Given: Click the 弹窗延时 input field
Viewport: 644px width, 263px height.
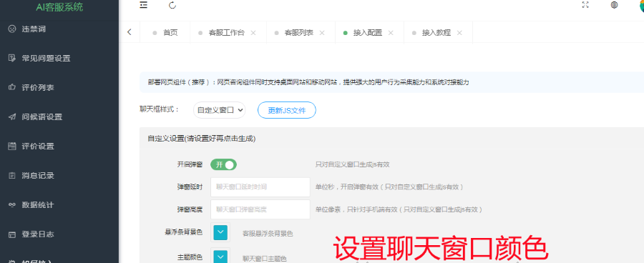Looking at the screenshot, I should click(260, 187).
